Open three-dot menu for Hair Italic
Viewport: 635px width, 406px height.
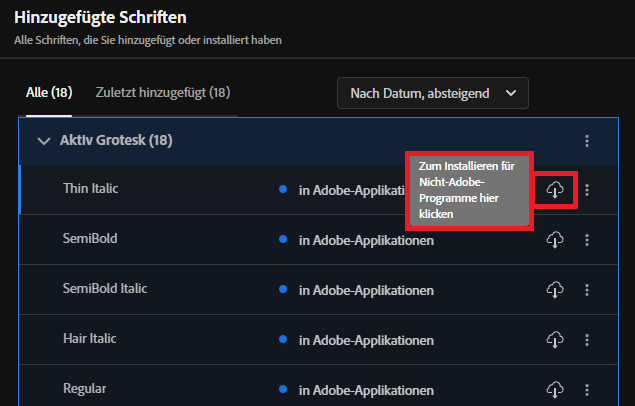pyautogui.click(x=587, y=340)
